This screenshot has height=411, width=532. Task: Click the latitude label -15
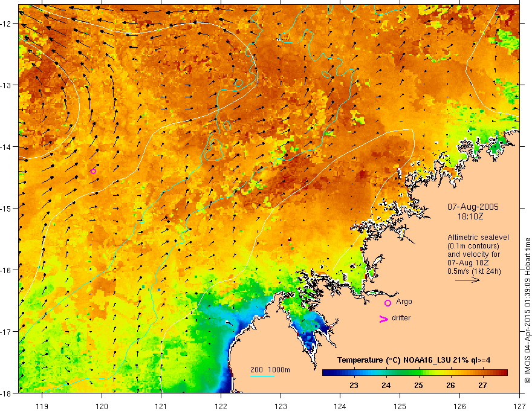click(6, 209)
